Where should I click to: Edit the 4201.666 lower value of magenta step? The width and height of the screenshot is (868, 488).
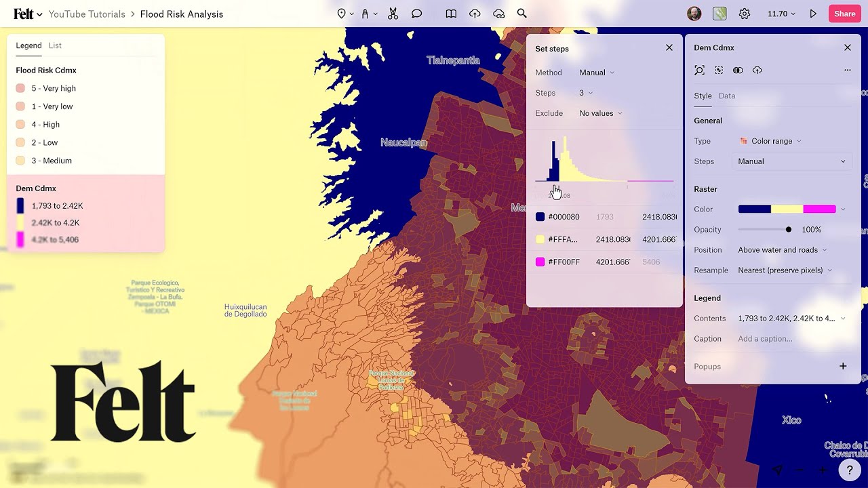click(x=613, y=262)
